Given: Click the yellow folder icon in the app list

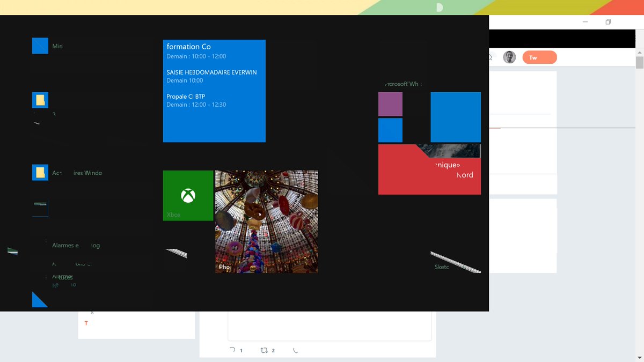Looking at the screenshot, I should [40, 100].
